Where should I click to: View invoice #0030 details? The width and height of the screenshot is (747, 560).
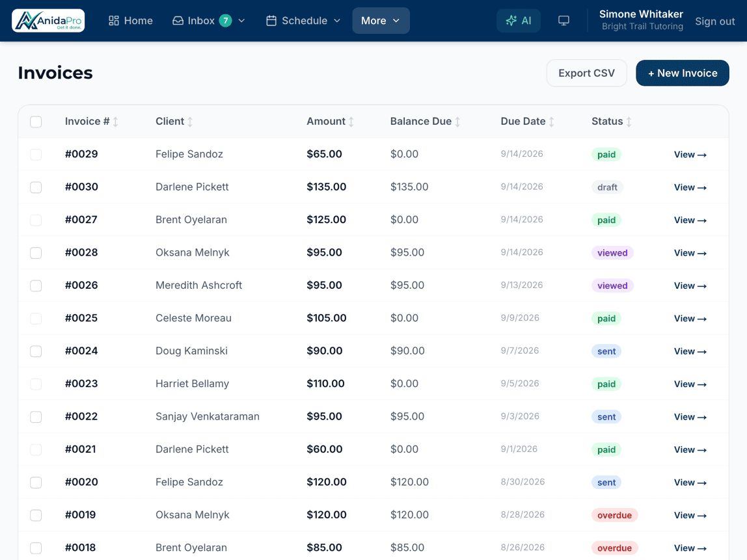pos(690,187)
